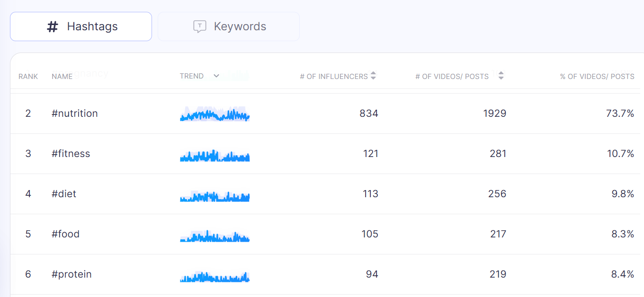Image resolution: width=644 pixels, height=297 pixels.
Task: Click the % OF VIDEOS/ POSTS header
Action: click(597, 77)
